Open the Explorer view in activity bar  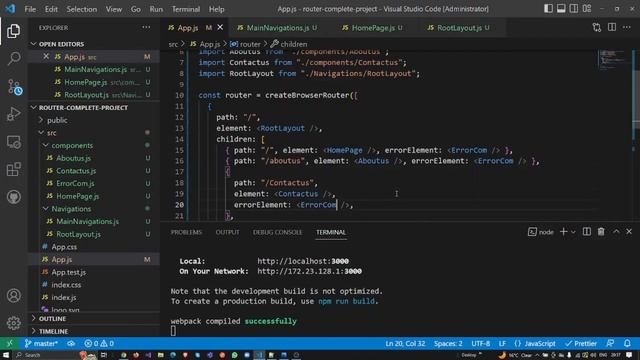tap(13, 31)
